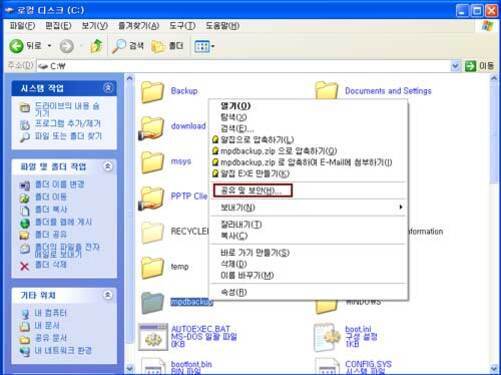Select Documents and Settings folder icon
Screen dimensions: 501x375
(x=327, y=91)
